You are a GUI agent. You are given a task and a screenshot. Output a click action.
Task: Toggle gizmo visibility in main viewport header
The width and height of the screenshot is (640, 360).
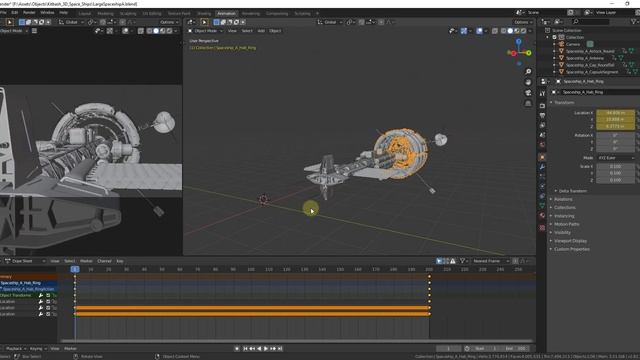pyautogui.click(x=464, y=31)
